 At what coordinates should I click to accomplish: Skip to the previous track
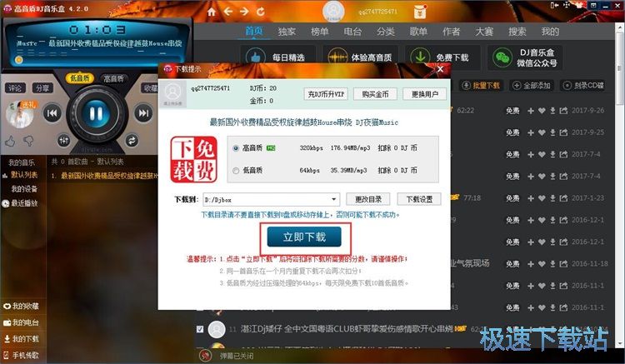(x=52, y=113)
